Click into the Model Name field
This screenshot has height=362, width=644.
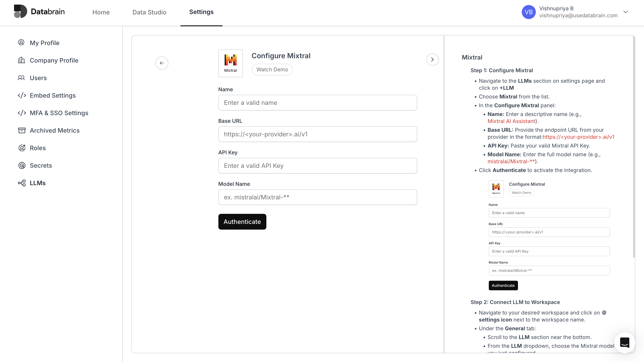pyautogui.click(x=317, y=197)
